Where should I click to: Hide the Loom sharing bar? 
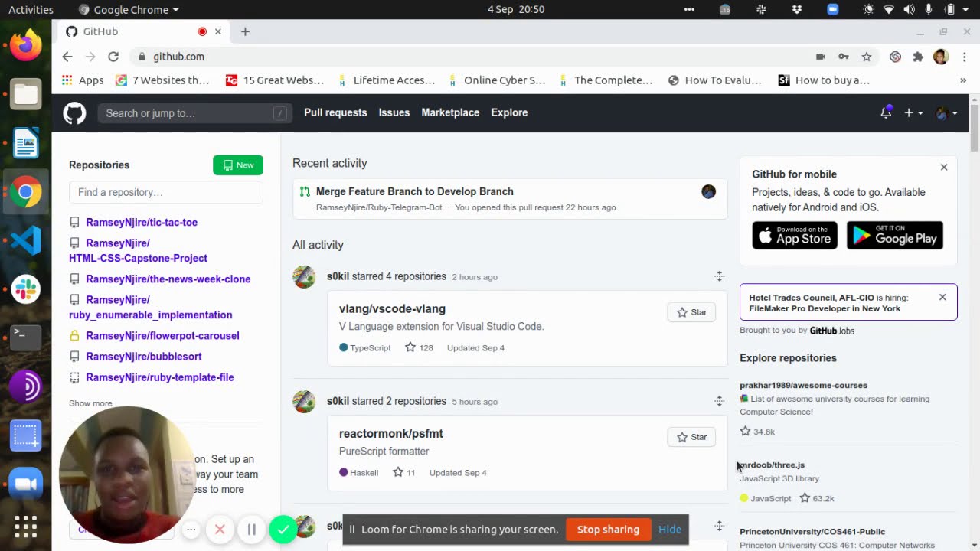click(x=670, y=530)
